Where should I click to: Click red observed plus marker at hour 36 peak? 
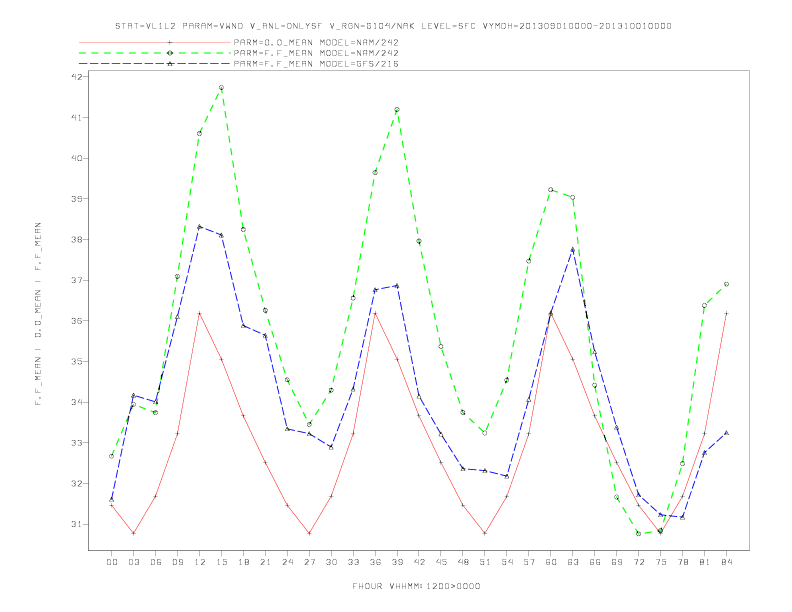coord(375,314)
